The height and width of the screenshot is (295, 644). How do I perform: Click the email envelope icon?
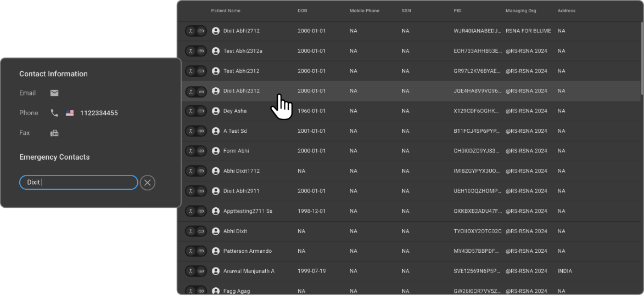point(54,93)
